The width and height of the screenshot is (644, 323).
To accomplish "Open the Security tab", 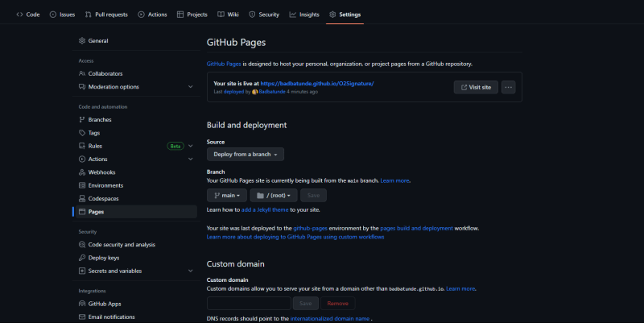I will pyautogui.click(x=264, y=14).
